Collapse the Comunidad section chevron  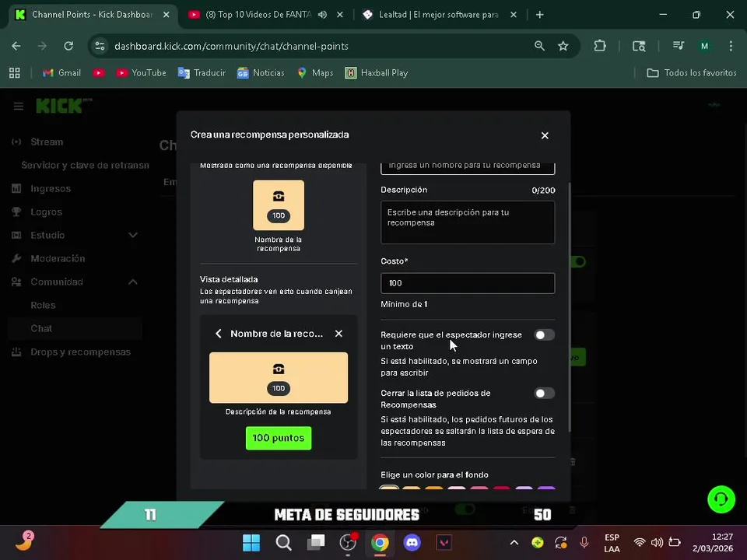coord(133,282)
